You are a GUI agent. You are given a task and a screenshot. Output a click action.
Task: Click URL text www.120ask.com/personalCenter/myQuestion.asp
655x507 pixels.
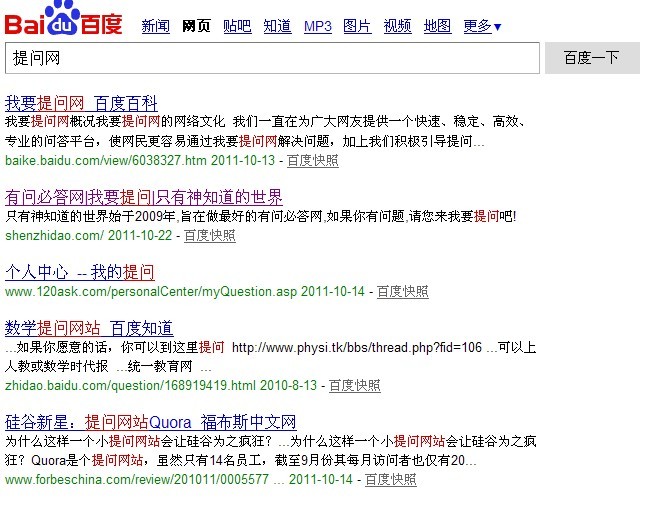point(151,292)
